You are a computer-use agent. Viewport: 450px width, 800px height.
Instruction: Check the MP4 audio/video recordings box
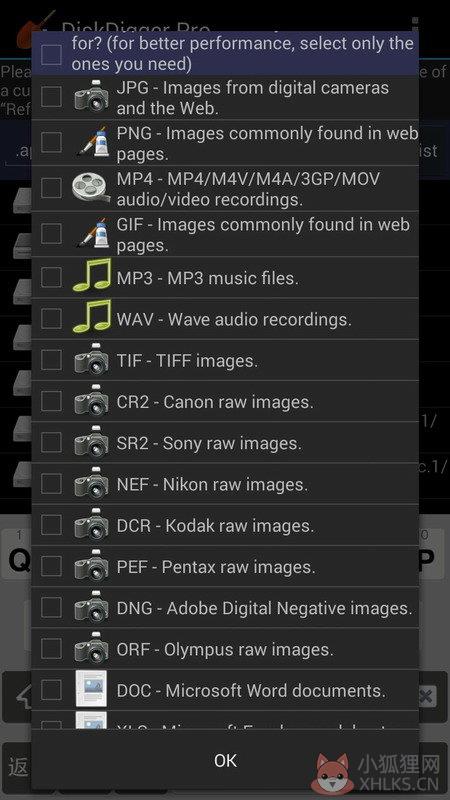coord(51,188)
